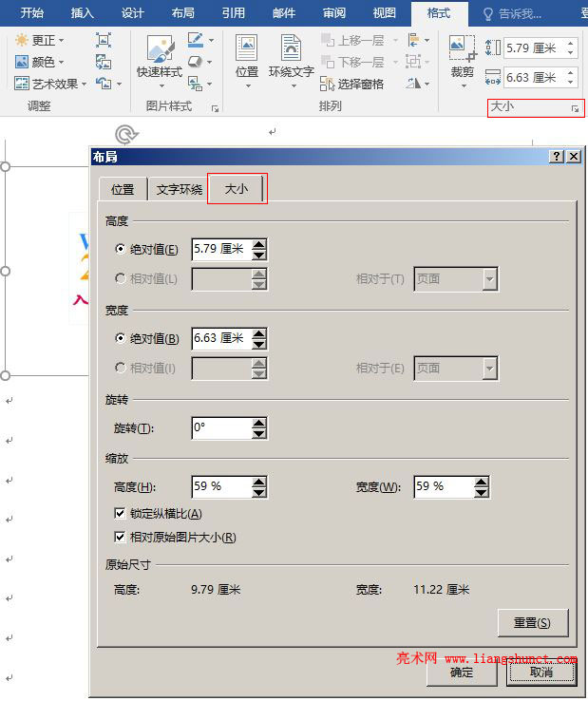Click the Picture Layout icon
Image resolution: width=588 pixels, height=701 pixels.
point(196,84)
